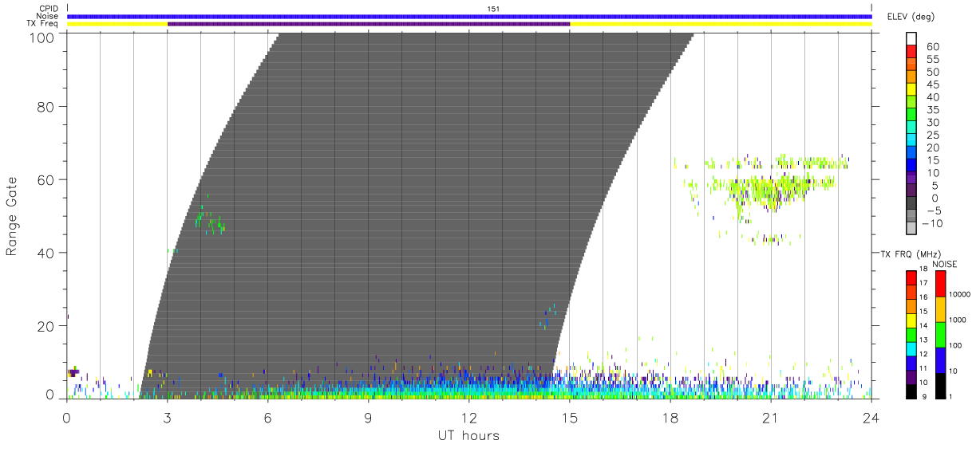Click the 25 label on the ELEV colorbar
Screen dimensions: 980x452
point(932,135)
